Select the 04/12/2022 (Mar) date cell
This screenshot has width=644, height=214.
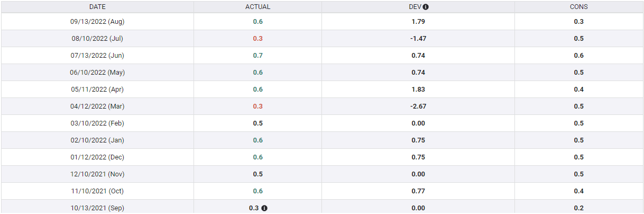click(x=97, y=106)
